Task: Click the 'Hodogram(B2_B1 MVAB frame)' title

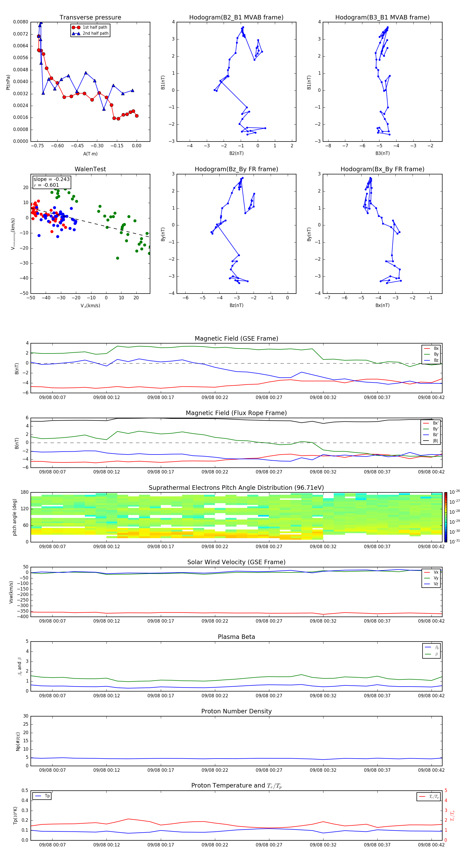Action: [x=236, y=17]
